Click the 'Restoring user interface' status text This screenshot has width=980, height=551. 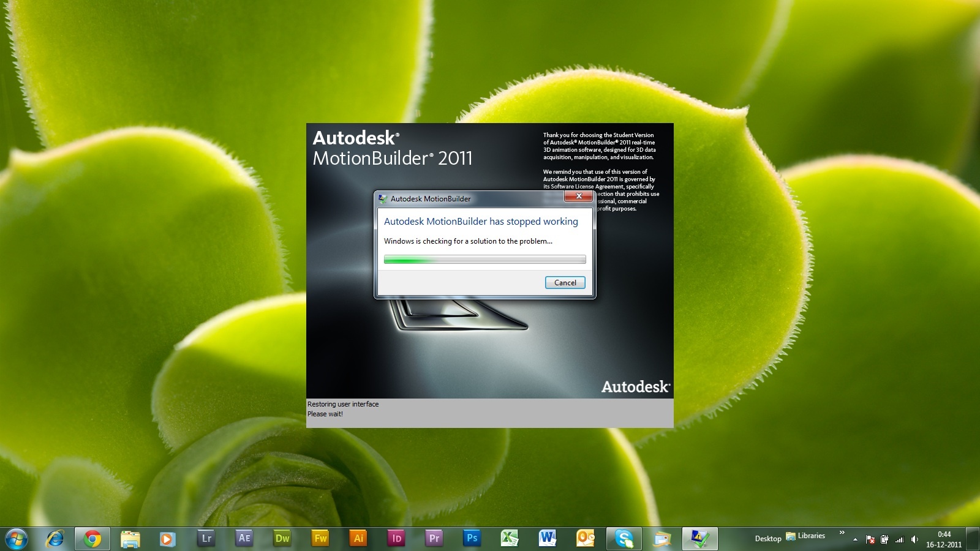[343, 404]
